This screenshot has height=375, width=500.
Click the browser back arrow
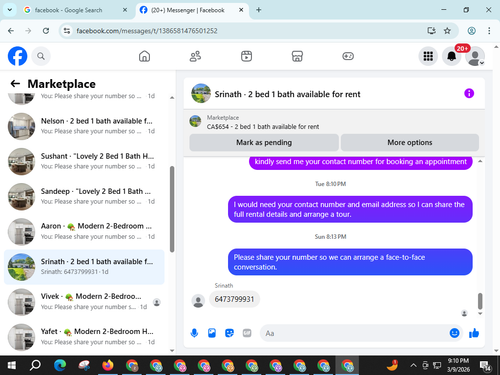tap(11, 31)
